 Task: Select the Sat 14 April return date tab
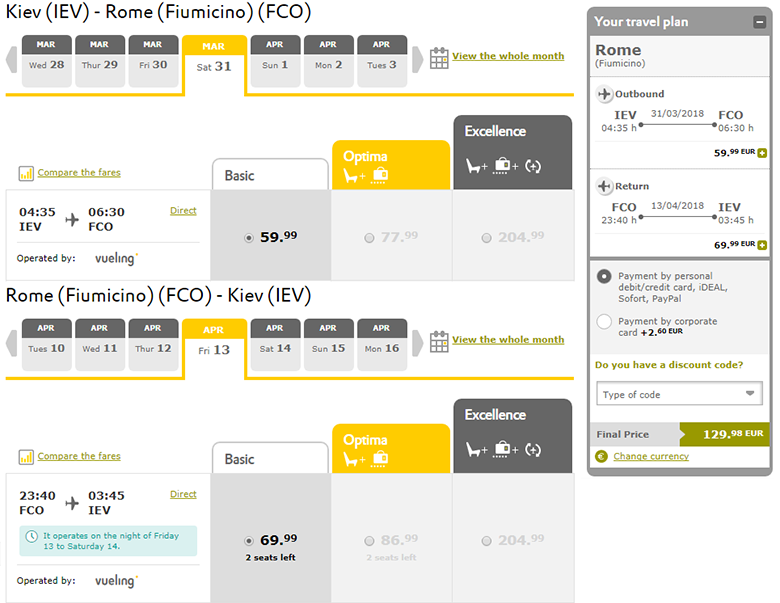[275, 341]
